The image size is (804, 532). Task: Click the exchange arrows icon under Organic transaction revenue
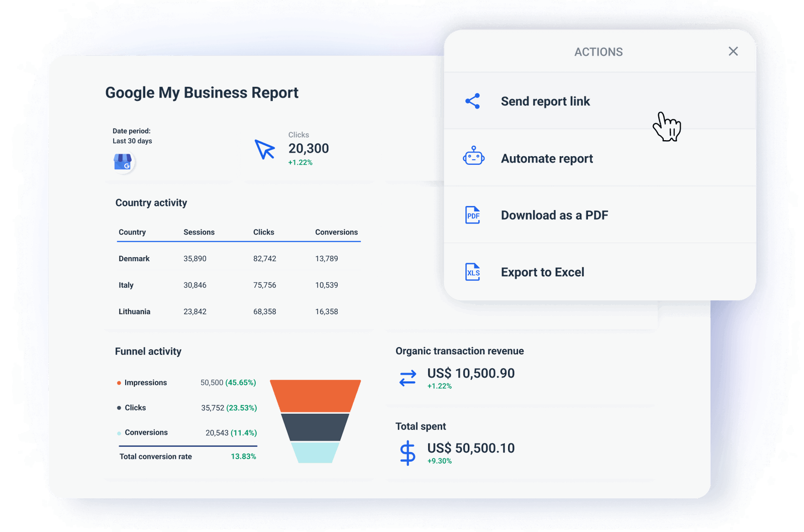408,377
